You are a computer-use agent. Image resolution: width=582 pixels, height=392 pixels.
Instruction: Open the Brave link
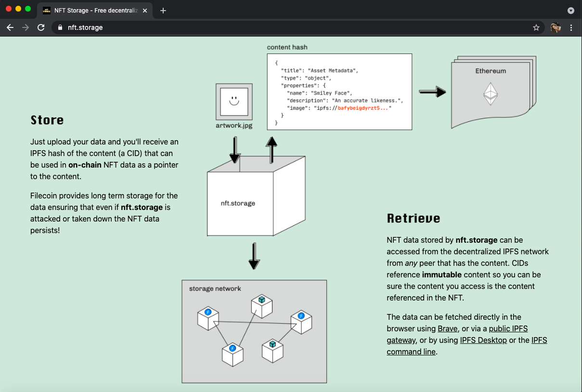447,328
